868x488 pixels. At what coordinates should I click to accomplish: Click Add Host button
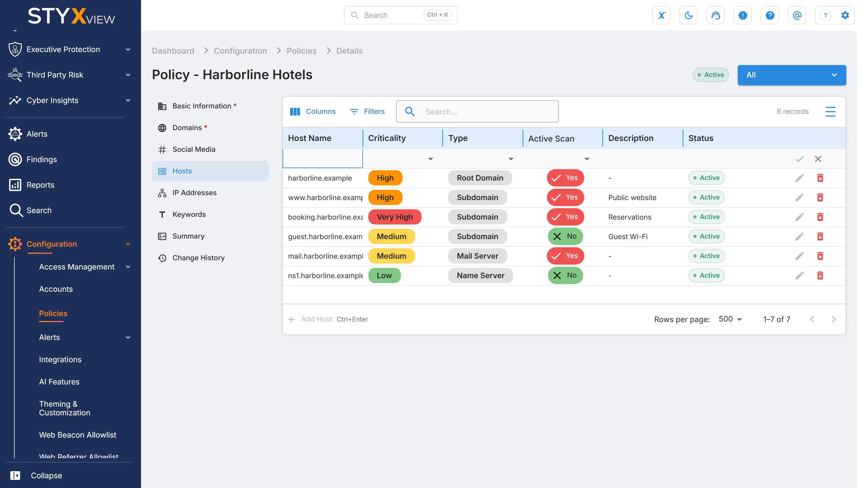click(x=327, y=319)
